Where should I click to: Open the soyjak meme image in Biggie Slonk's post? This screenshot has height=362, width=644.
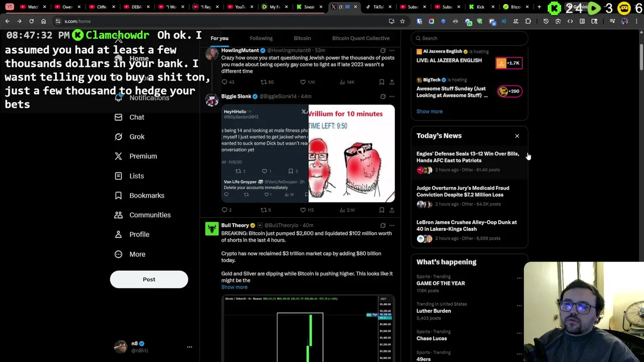(352, 153)
